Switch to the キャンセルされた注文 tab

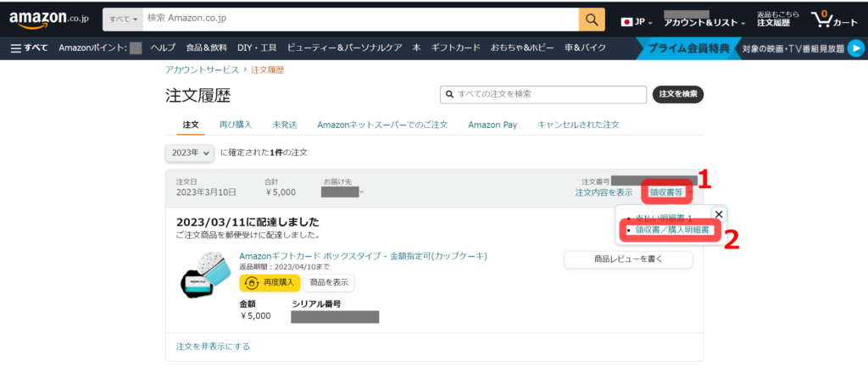pos(578,125)
